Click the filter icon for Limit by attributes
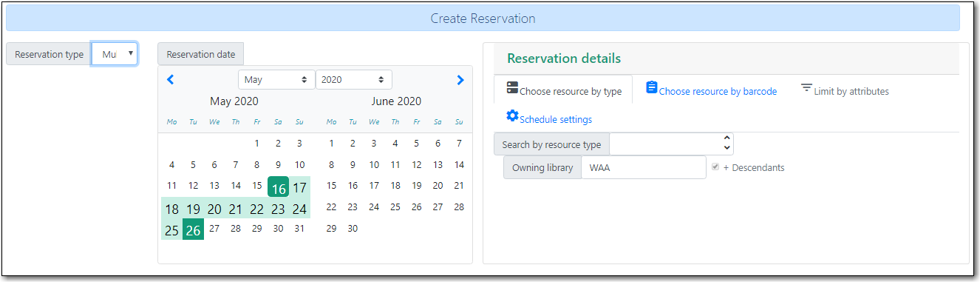Screen dimensions: 980x282 [806, 88]
